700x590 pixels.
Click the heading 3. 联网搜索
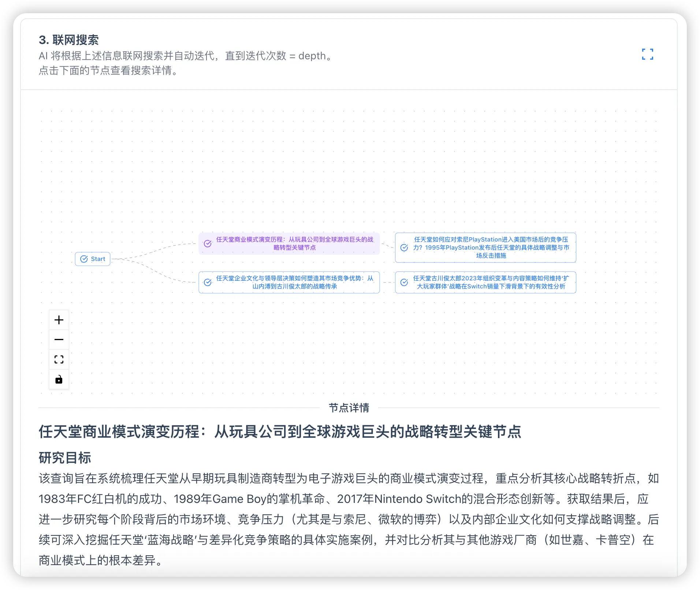click(x=69, y=40)
